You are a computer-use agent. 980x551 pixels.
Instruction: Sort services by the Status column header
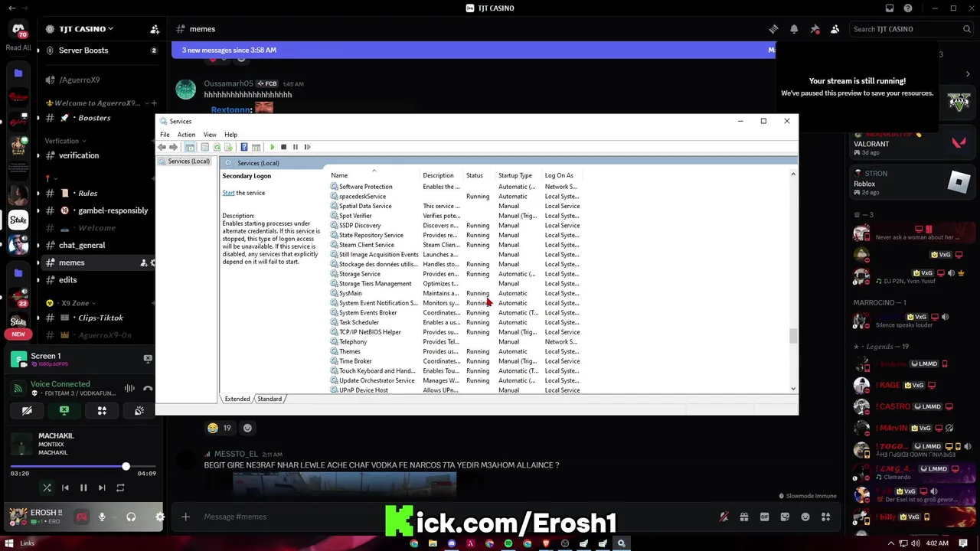tap(480, 175)
